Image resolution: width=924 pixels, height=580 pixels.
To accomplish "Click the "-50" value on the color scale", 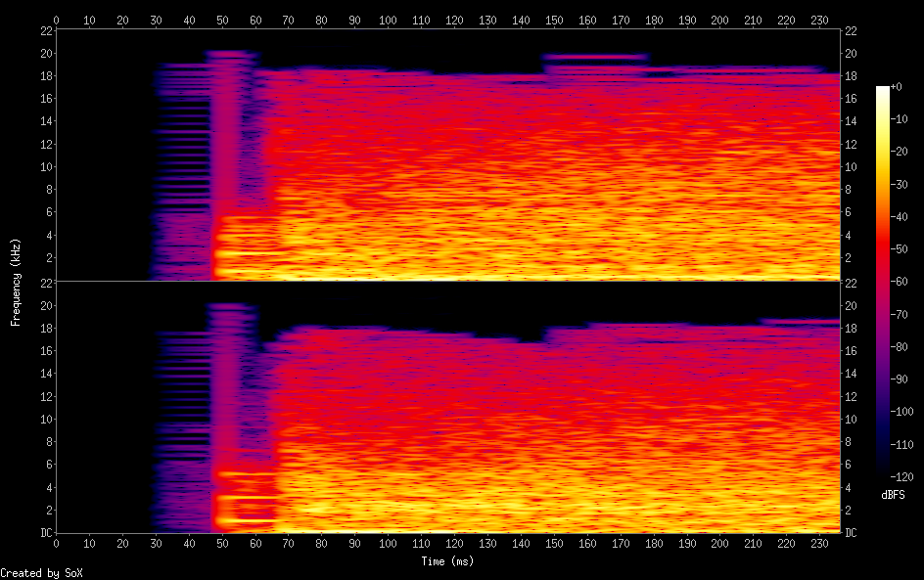I will point(899,249).
